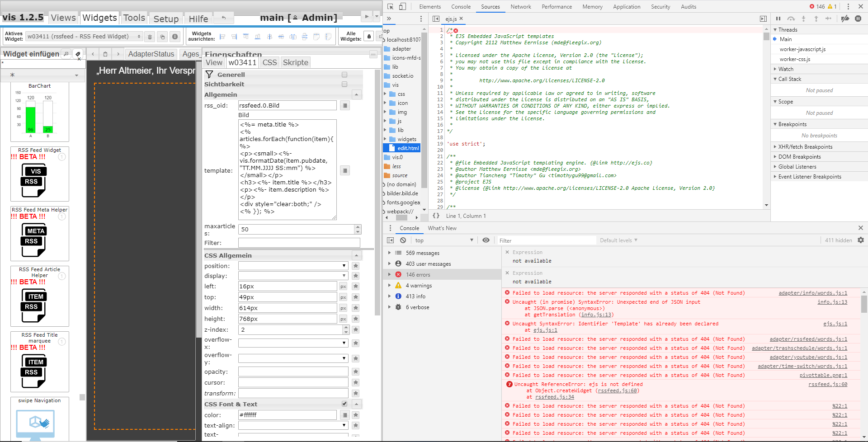868x442 pixels.
Task: Go to the previous view tab
Action: coord(93,54)
